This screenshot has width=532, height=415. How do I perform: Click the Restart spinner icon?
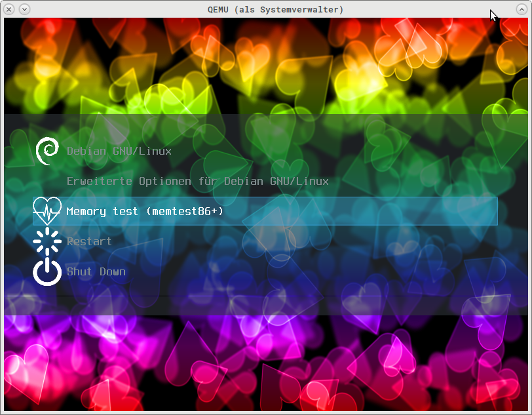(x=47, y=241)
